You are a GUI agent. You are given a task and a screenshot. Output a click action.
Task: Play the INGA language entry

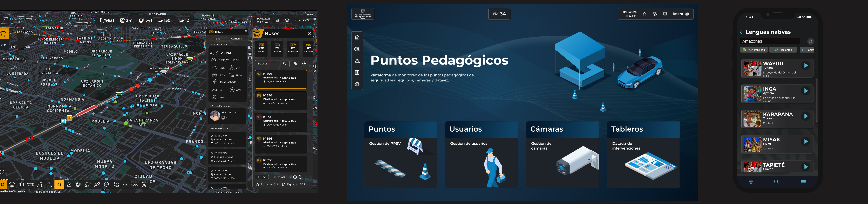pos(806,91)
